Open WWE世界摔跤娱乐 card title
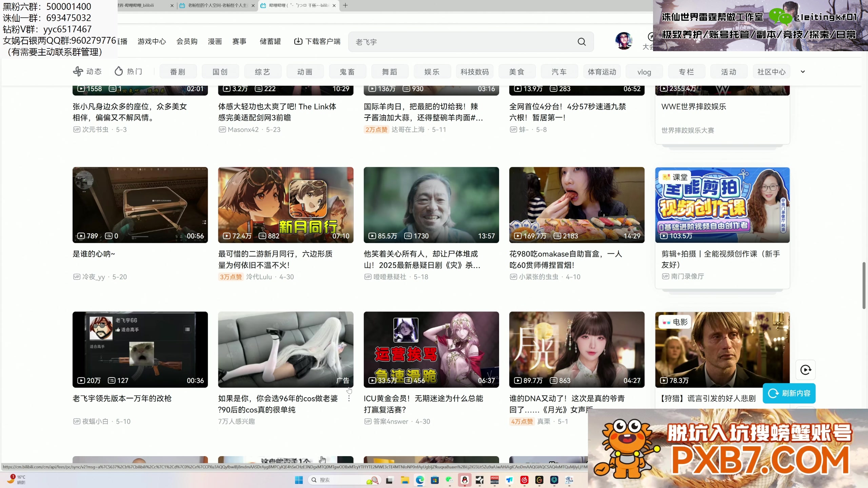The image size is (868, 488). pyautogui.click(x=694, y=106)
